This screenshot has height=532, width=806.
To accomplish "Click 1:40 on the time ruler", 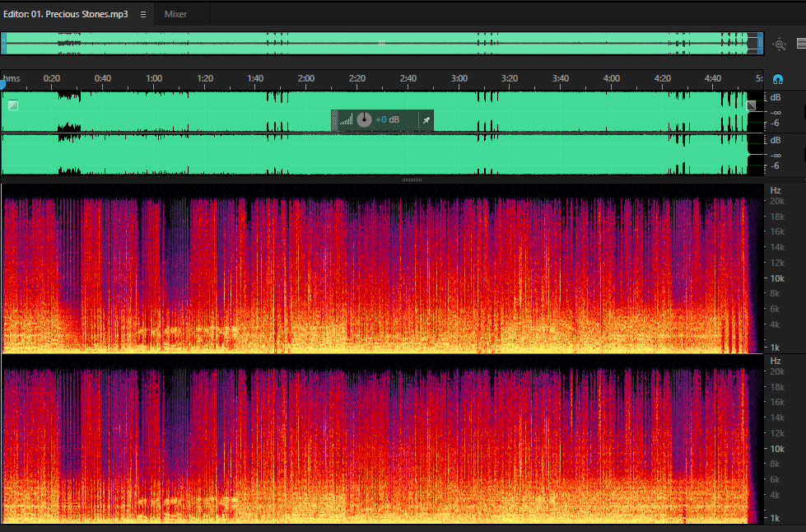I will point(255,78).
